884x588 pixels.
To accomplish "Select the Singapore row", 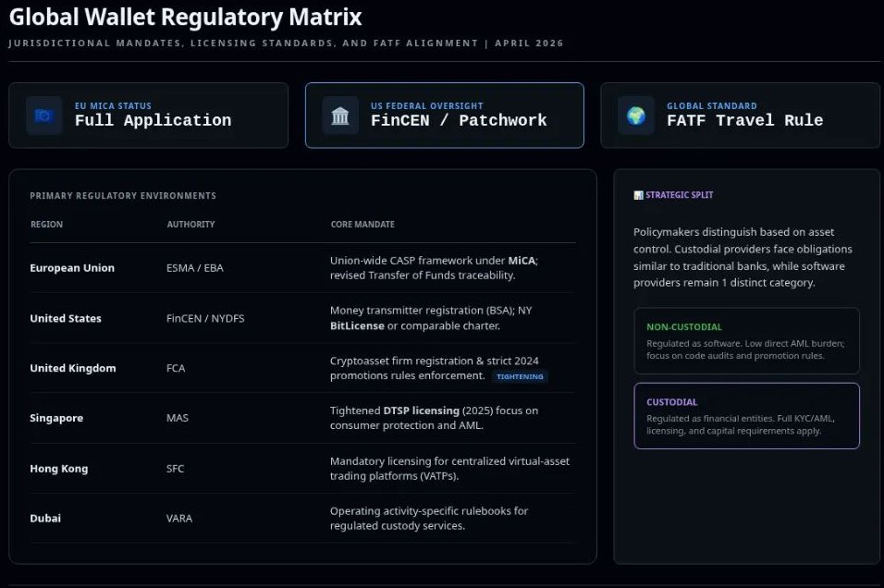I will 302,418.
